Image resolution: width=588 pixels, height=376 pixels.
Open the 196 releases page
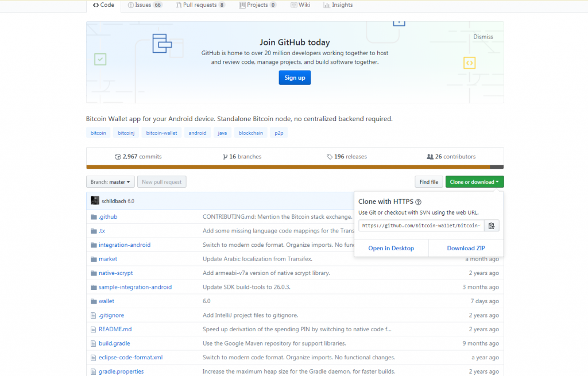click(x=346, y=157)
